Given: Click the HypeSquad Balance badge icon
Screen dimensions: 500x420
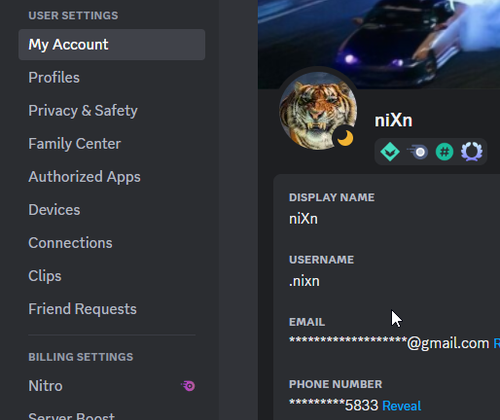Looking at the screenshot, I should (390, 152).
